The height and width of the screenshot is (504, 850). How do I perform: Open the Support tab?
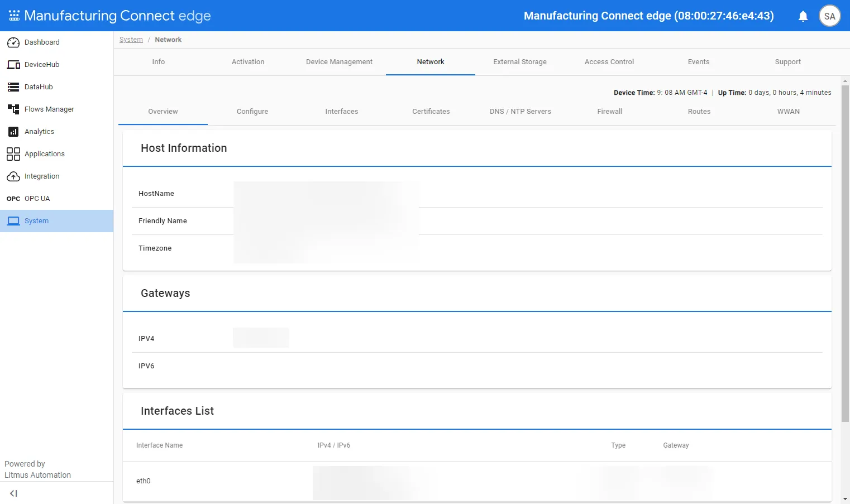(788, 62)
